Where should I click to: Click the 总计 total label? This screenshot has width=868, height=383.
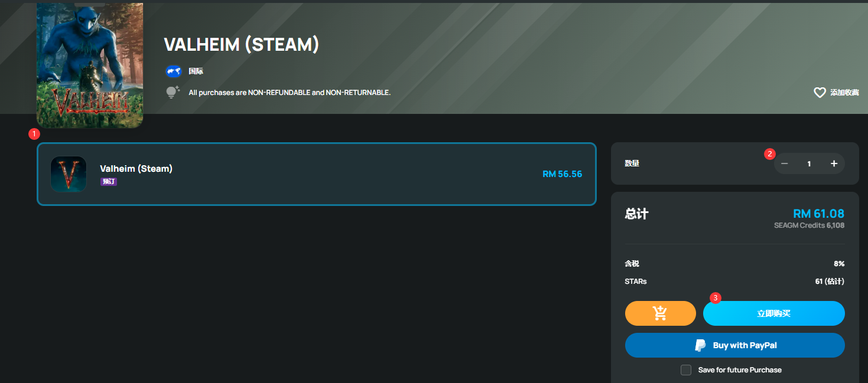coord(636,214)
